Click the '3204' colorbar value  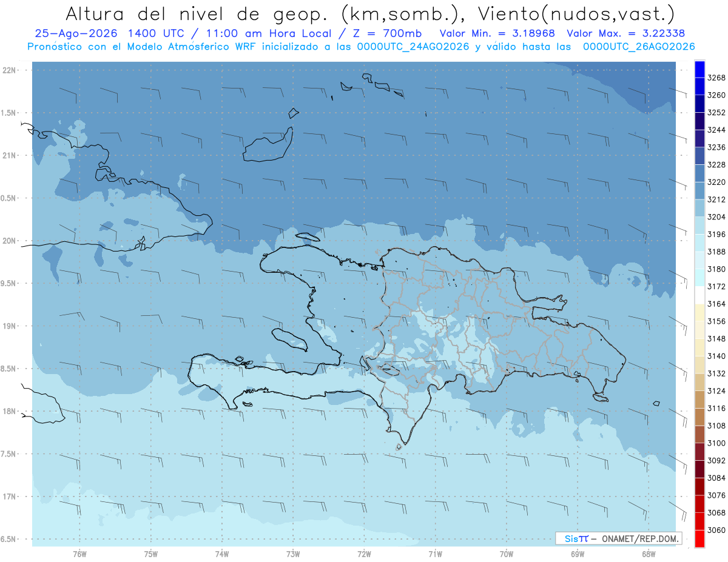pyautogui.click(x=716, y=217)
